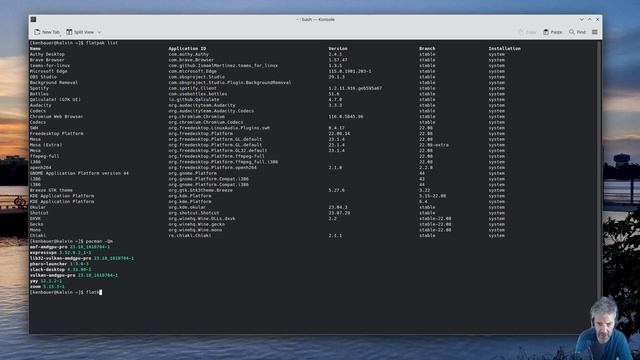
Task: Click 'com.authy.Authy' application ID
Action: [189, 54]
